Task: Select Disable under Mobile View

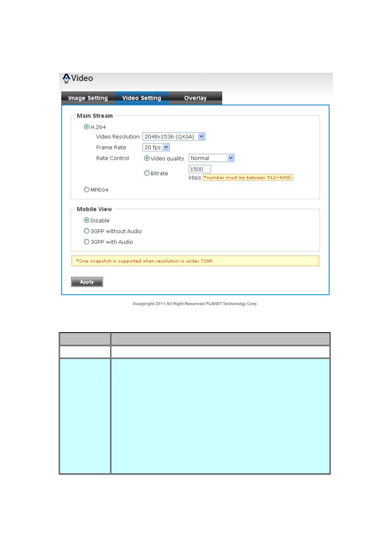Action: point(87,220)
